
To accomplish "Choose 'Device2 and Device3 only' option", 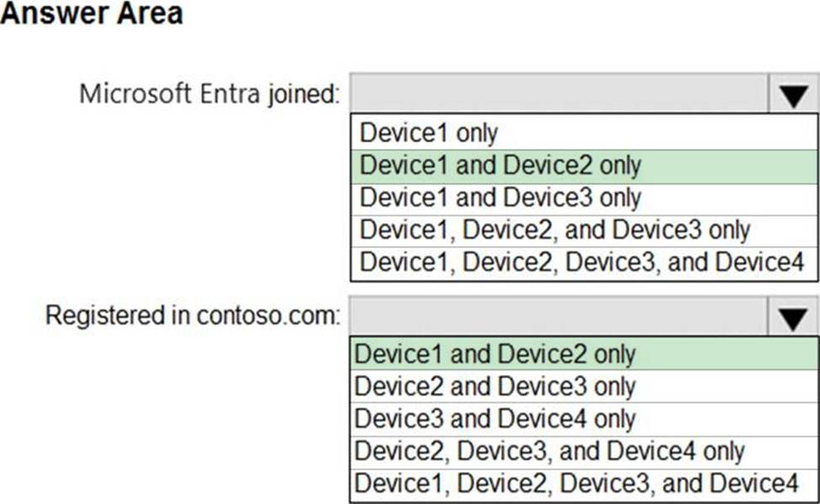I will [496, 386].
